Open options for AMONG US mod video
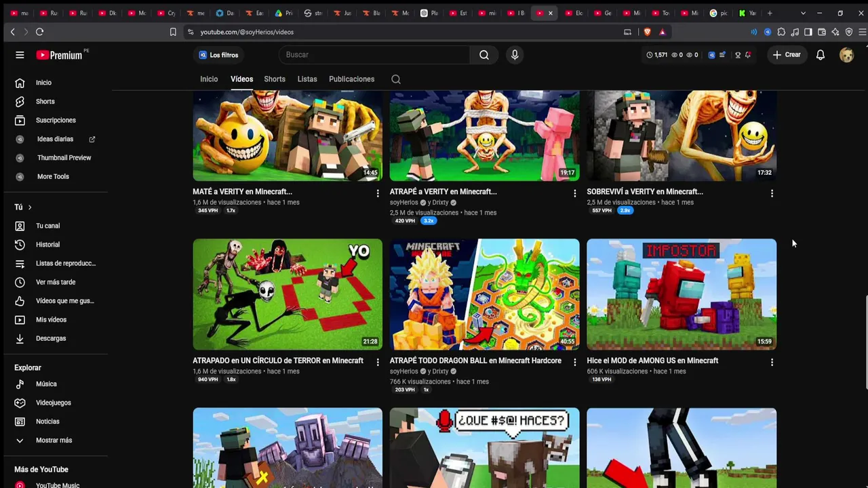 [772, 363]
